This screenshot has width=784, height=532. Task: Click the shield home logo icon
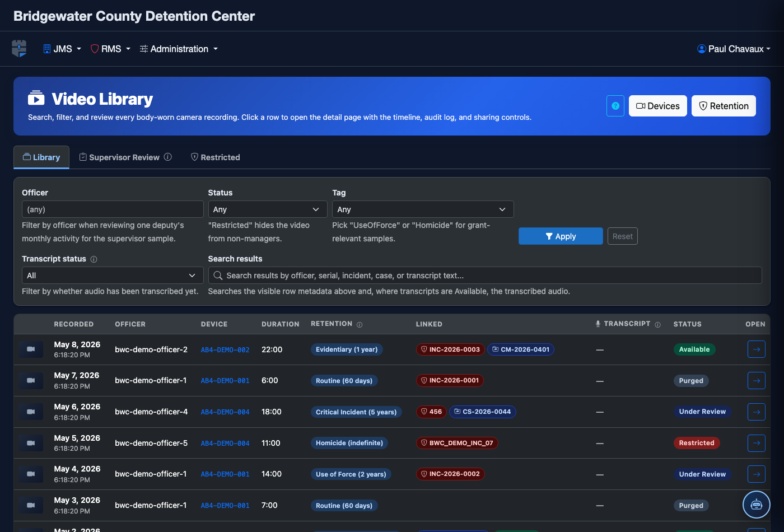point(19,49)
